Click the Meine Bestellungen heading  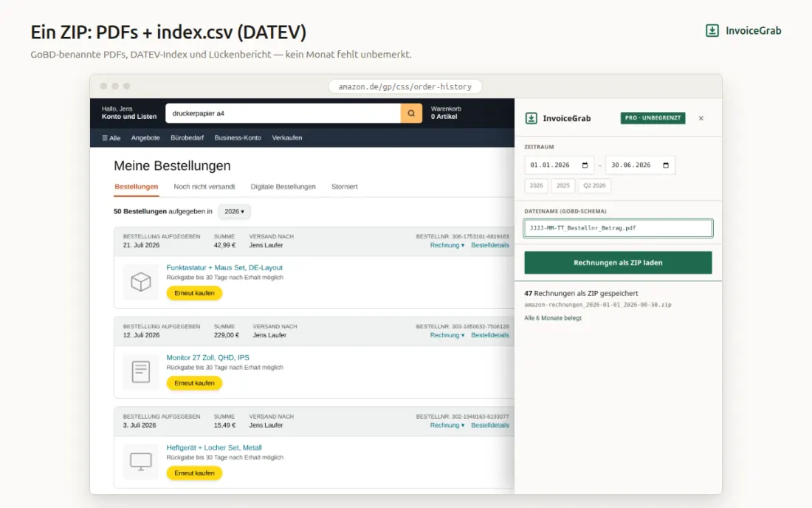click(x=172, y=165)
